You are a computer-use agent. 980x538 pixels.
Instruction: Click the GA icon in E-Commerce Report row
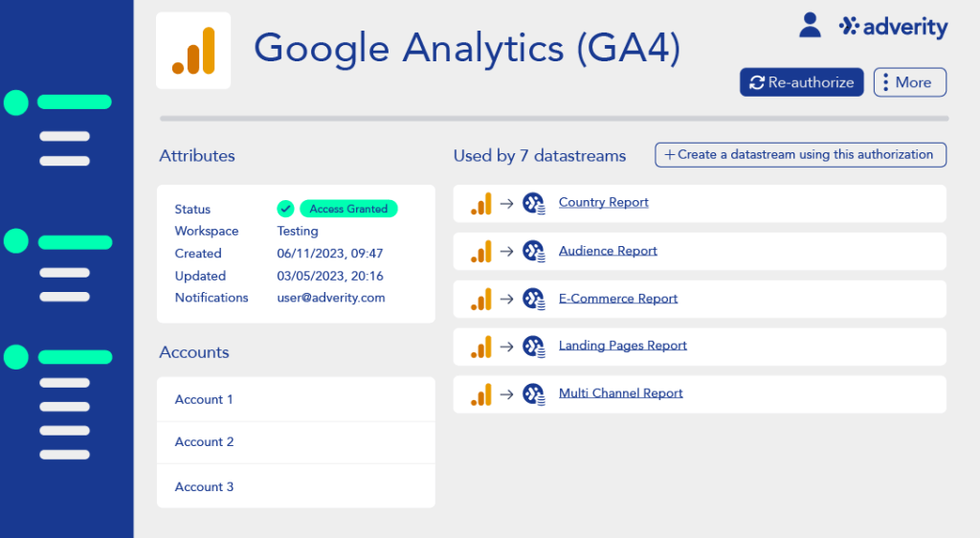pos(481,300)
